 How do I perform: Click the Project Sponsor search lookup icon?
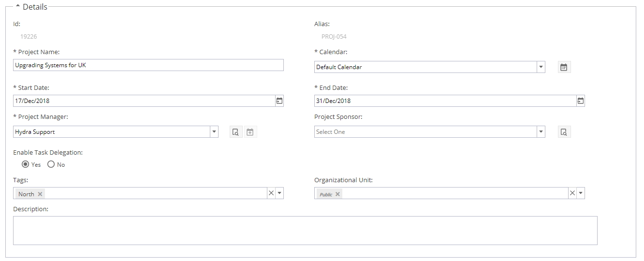(x=564, y=132)
